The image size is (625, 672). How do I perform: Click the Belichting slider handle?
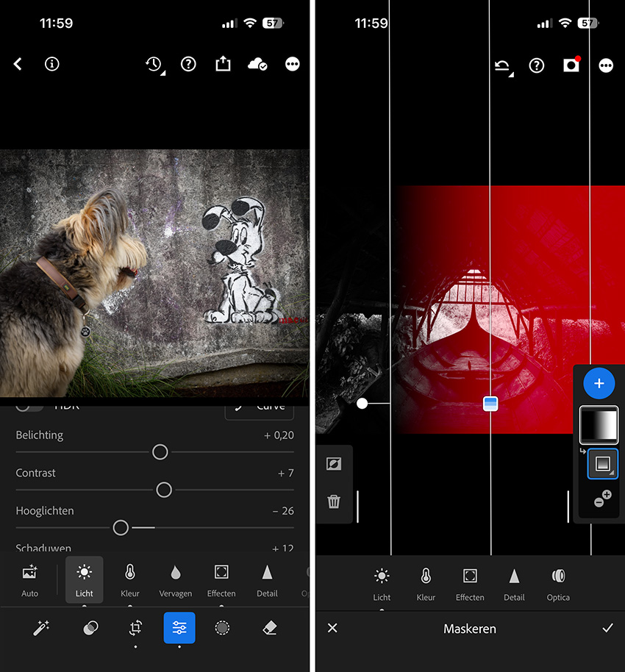tap(160, 452)
